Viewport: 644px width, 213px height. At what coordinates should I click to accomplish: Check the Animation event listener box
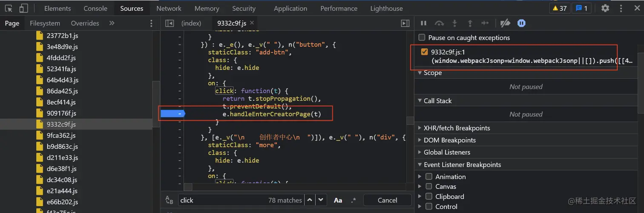coord(429,176)
